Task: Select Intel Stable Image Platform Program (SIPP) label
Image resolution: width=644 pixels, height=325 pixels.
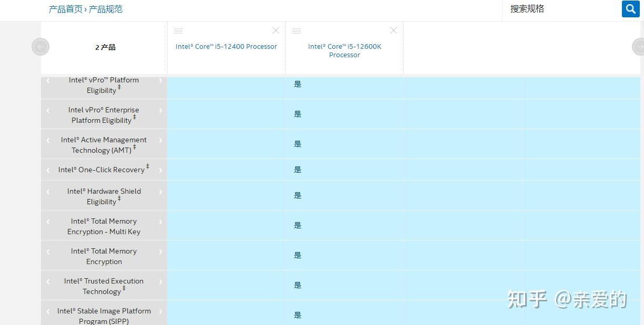Action: 104,316
